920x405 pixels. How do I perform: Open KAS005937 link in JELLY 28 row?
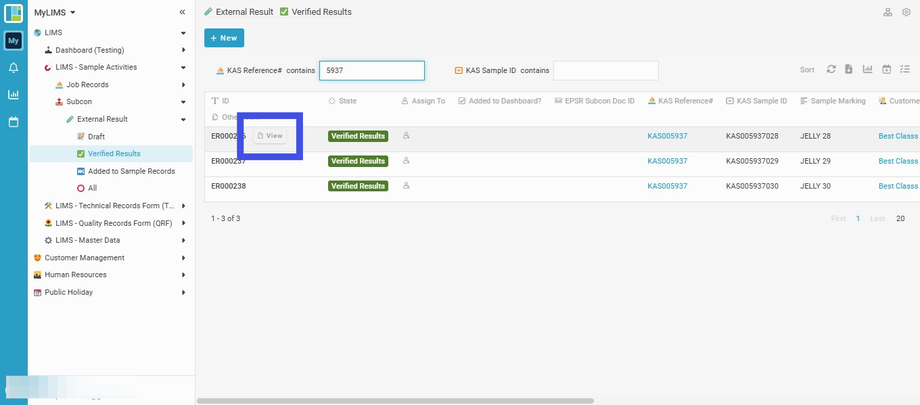pyautogui.click(x=667, y=136)
